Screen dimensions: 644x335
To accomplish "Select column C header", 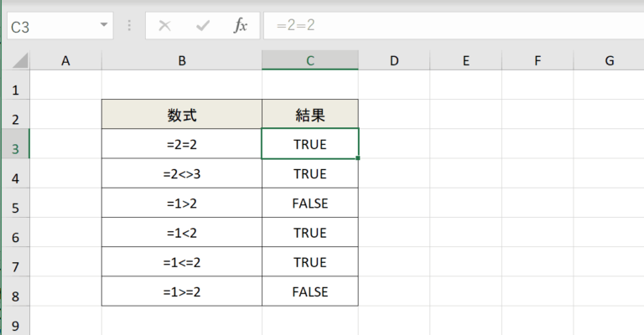I will pyautogui.click(x=309, y=60).
